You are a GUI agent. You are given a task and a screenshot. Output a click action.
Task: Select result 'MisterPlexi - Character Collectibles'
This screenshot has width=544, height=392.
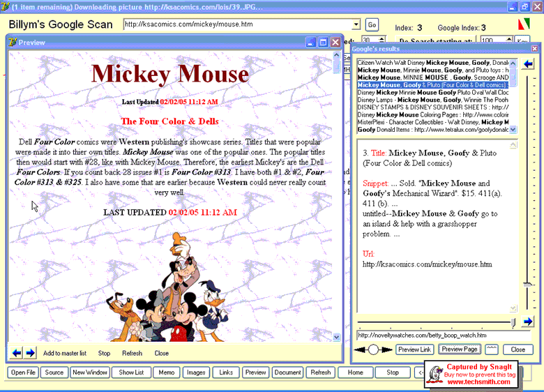433,122
